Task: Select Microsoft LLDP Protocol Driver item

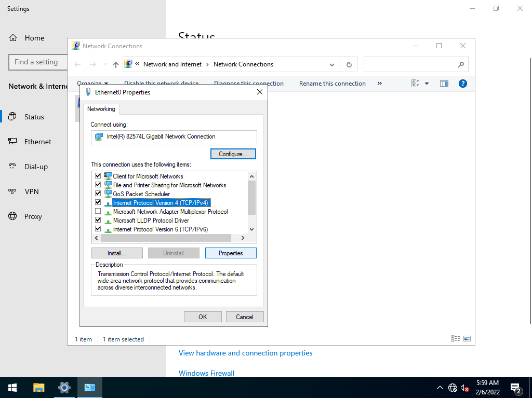Action: click(151, 221)
